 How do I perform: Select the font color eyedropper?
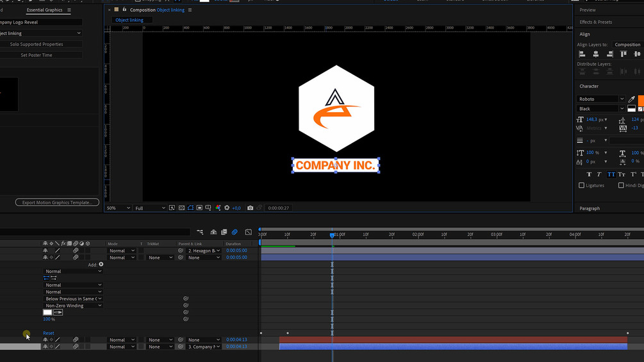click(632, 99)
